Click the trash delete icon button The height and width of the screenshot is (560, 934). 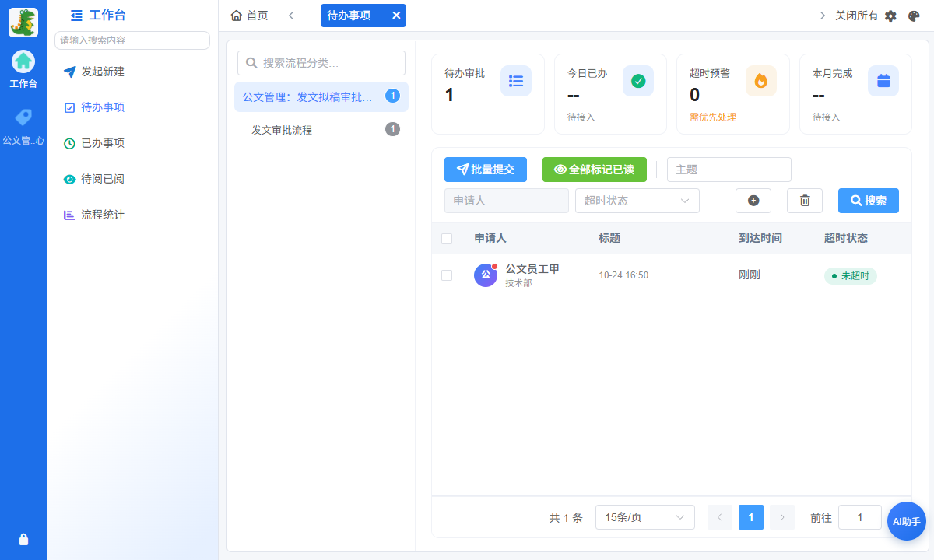(805, 201)
